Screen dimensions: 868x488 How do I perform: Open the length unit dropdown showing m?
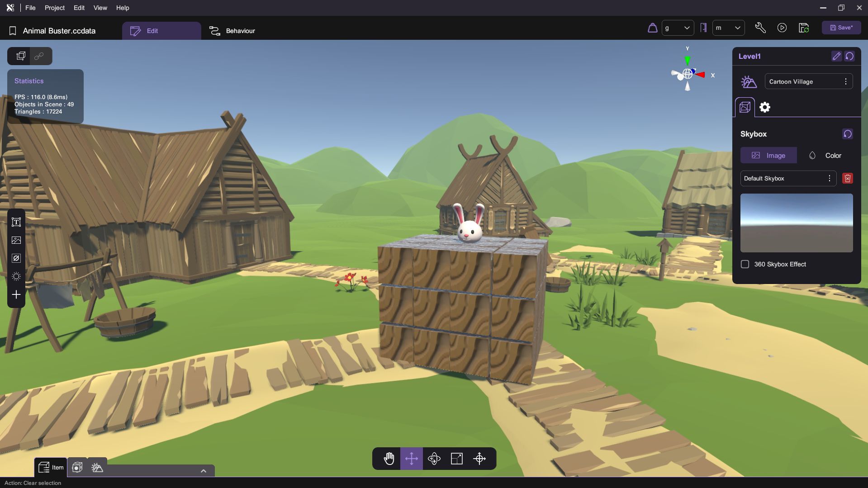coord(728,28)
